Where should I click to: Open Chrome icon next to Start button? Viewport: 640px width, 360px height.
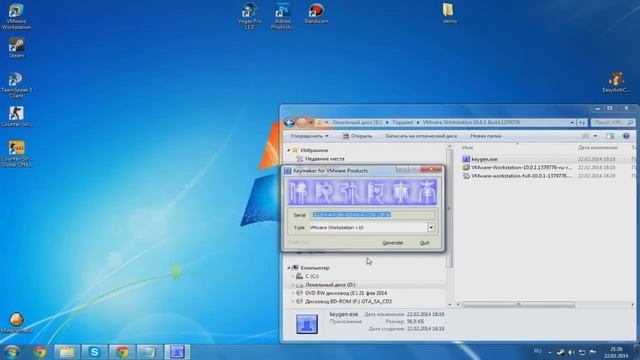click(x=40, y=351)
